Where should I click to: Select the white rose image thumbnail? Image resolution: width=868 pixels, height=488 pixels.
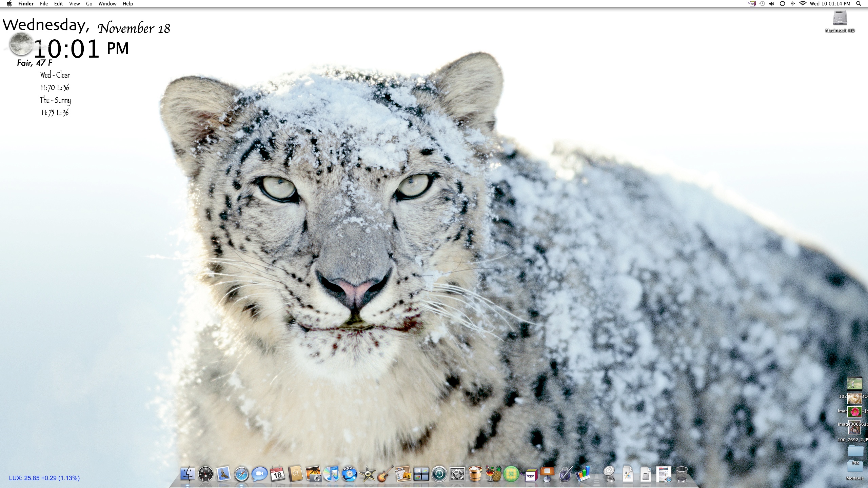(x=854, y=398)
